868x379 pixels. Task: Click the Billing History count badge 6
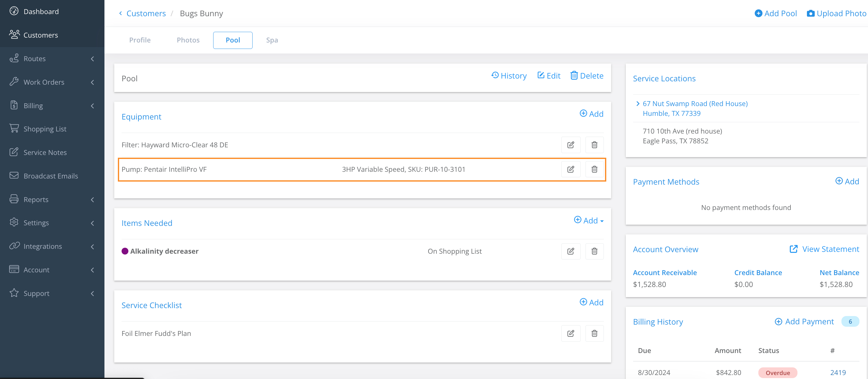coord(850,322)
